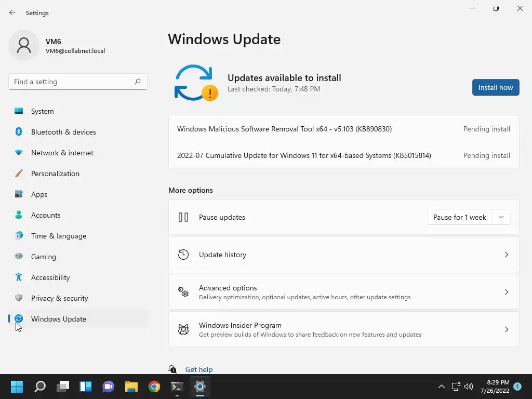Click the Update history clock icon
Image resolution: width=532 pixels, height=399 pixels.
(x=183, y=255)
